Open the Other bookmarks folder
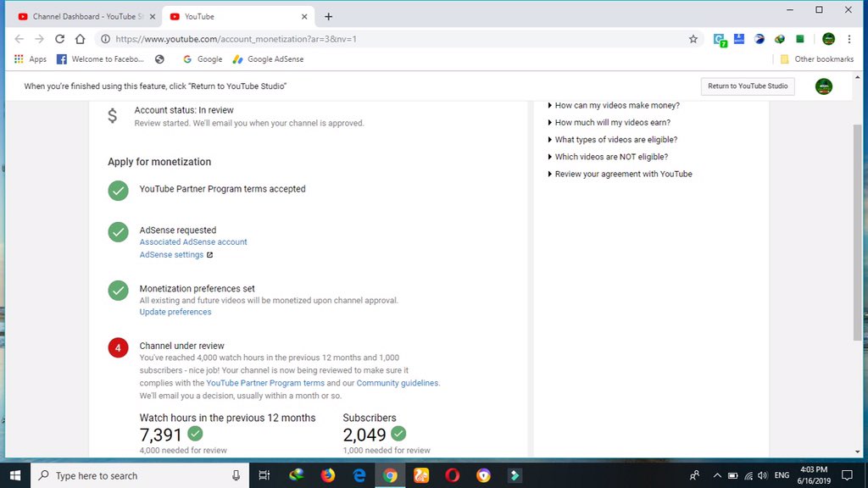868x488 pixels. (816, 59)
